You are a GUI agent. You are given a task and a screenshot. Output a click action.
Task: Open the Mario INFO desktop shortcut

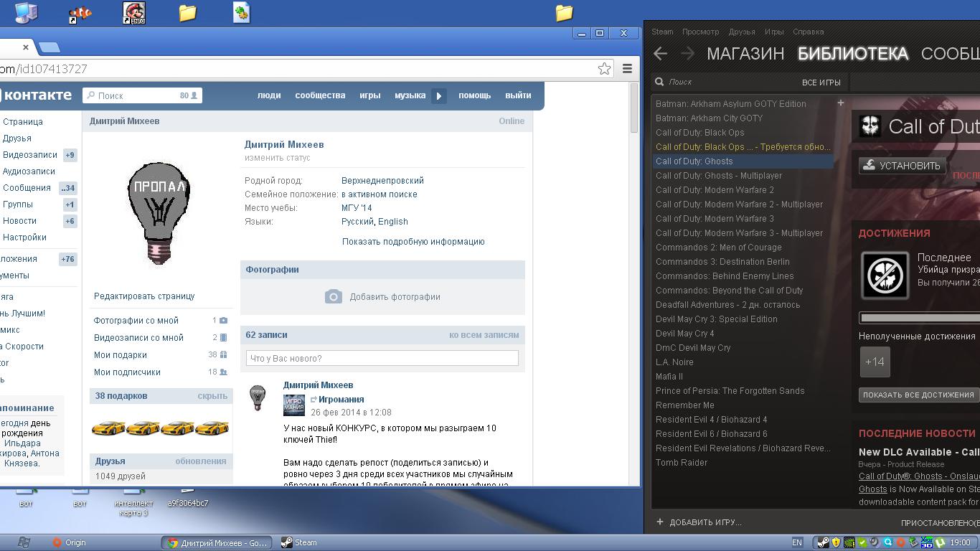click(x=134, y=13)
